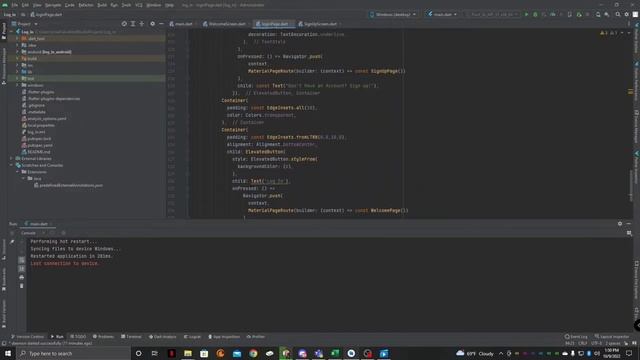Open IDE settings gear in top toolbar
Screen dimensions: 640x360
[x=627, y=14]
